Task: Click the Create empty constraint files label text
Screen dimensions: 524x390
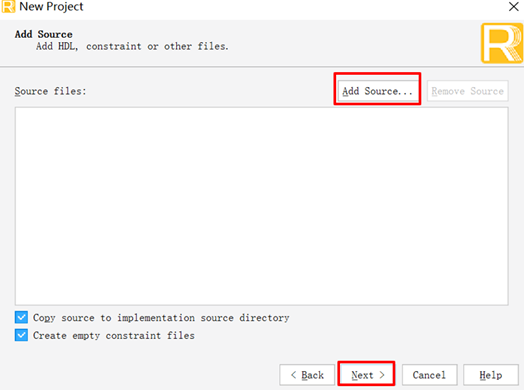Action: pos(114,335)
